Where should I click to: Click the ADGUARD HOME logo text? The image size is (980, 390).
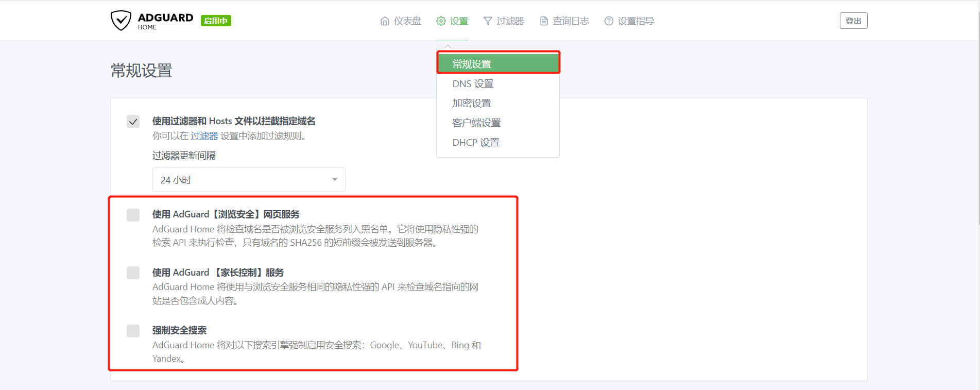[x=165, y=21]
